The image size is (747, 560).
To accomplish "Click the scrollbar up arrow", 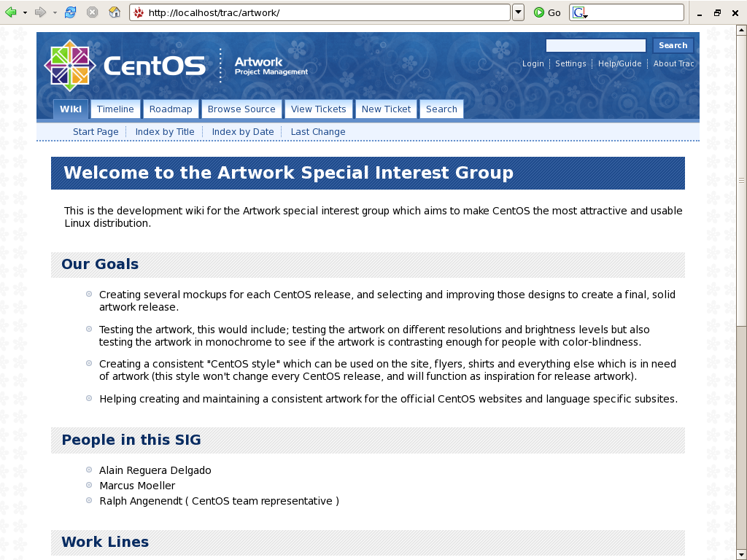I will [x=741, y=30].
